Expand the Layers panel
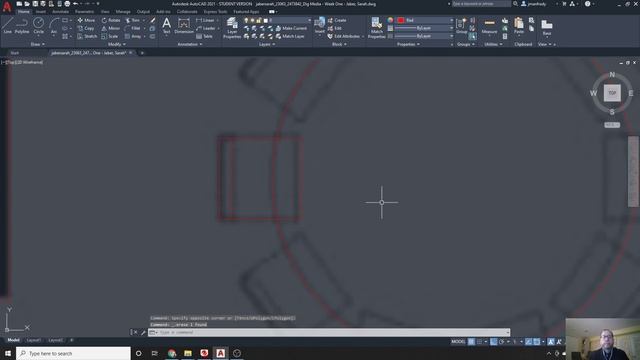The height and width of the screenshot is (360, 640). click(267, 44)
